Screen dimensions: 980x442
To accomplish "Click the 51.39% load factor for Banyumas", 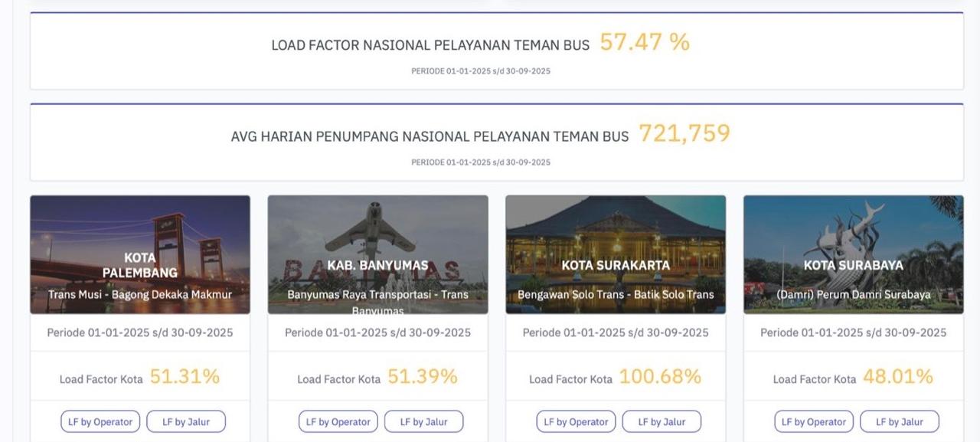I will pos(423,377).
